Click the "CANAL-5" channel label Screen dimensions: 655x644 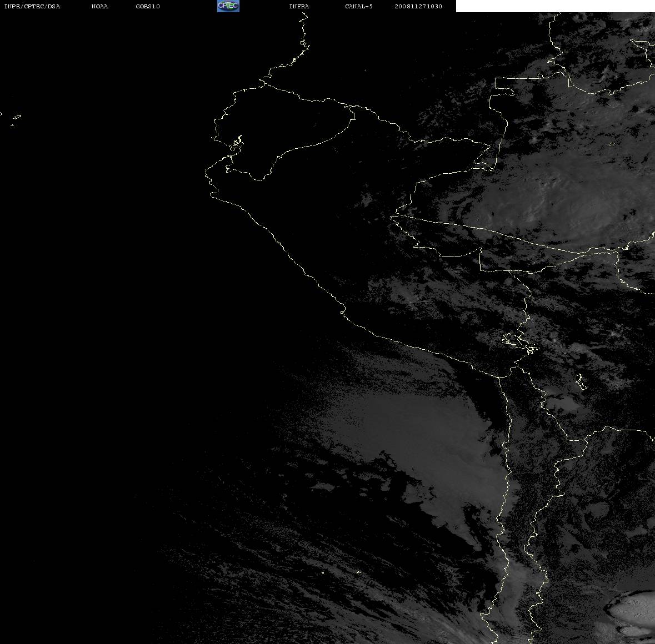pos(359,6)
